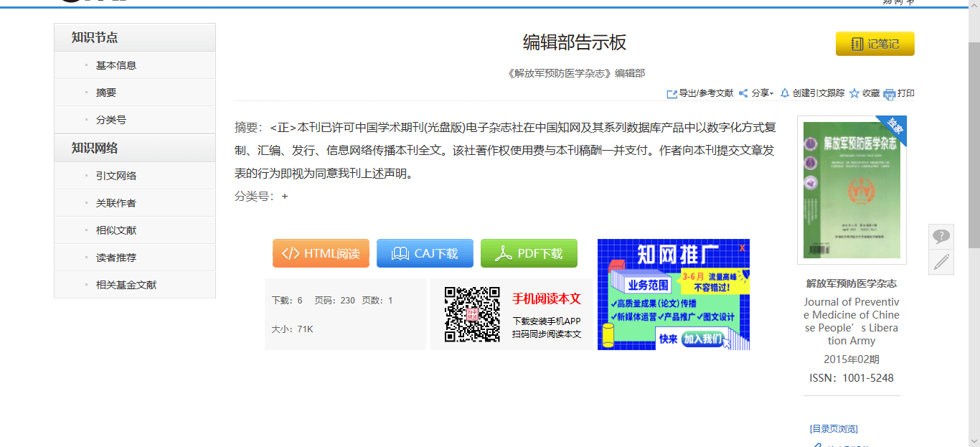
Task: Select 基本信息 in the sidebar
Action: pos(116,65)
